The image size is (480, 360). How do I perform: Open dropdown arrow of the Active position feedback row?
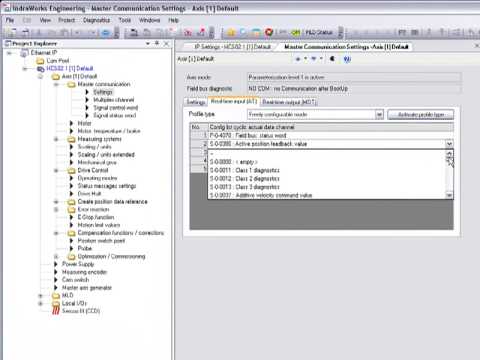click(x=449, y=144)
